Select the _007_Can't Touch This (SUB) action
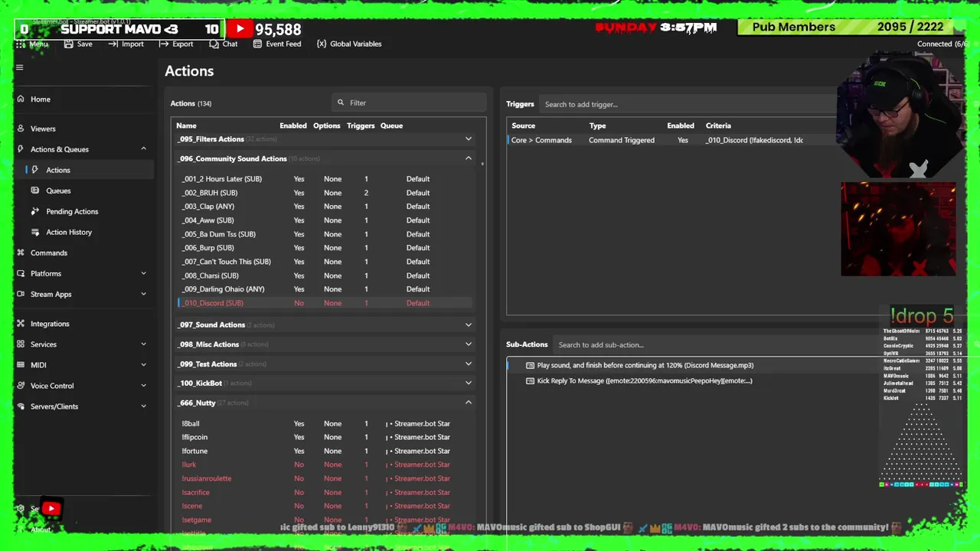This screenshot has width=980, height=551. click(x=325, y=262)
